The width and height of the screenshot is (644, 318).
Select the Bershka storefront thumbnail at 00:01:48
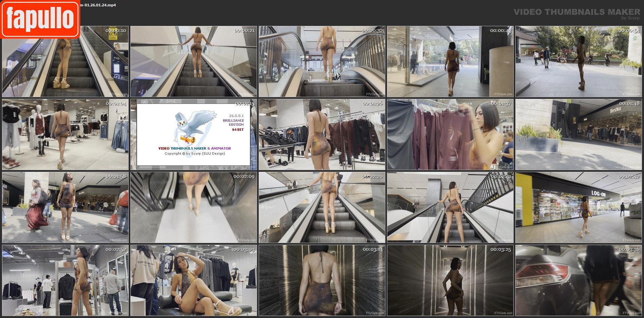(x=578, y=134)
